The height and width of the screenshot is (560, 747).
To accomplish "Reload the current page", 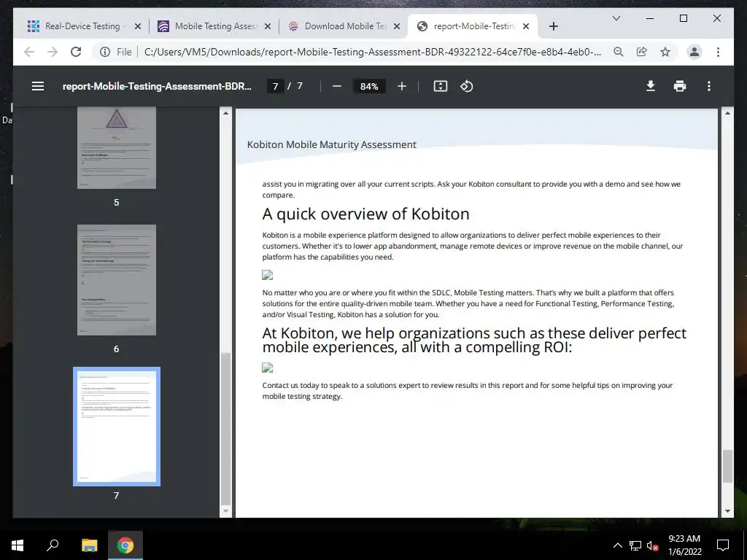I will click(76, 52).
